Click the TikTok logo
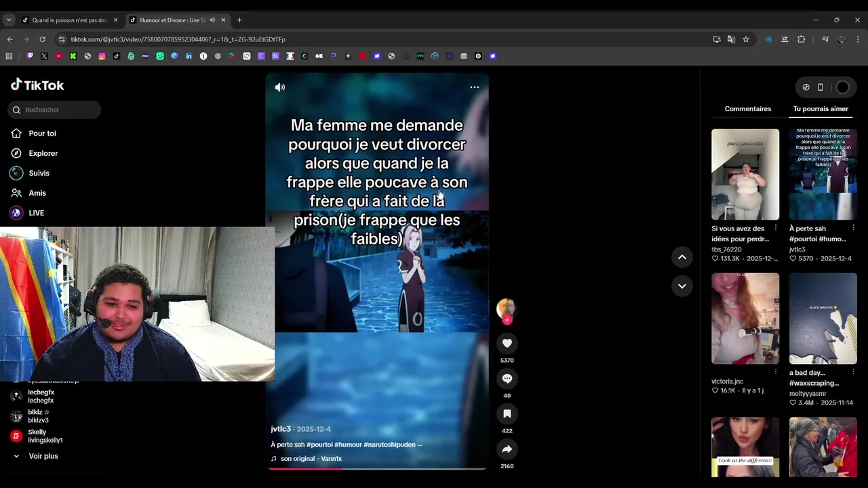Viewport: 868px width, 488px height. (37, 85)
